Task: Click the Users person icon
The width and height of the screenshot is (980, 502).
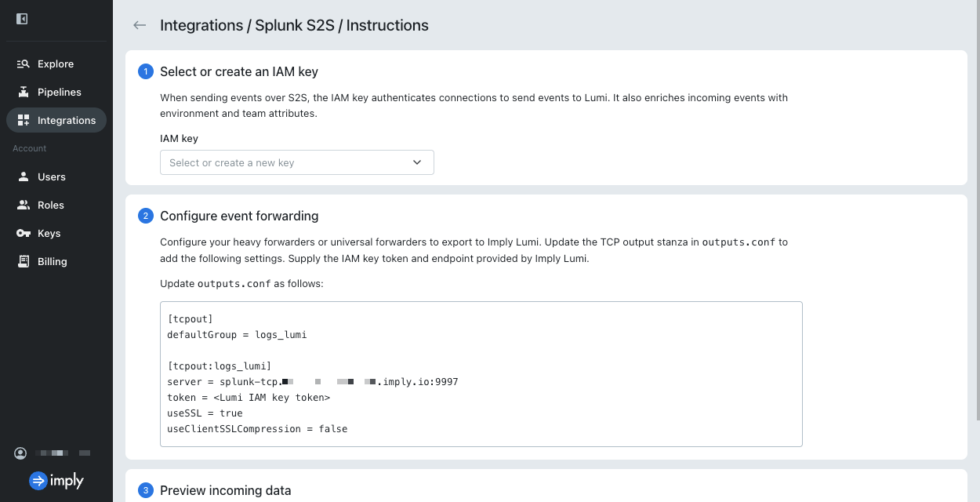Action: tap(23, 177)
